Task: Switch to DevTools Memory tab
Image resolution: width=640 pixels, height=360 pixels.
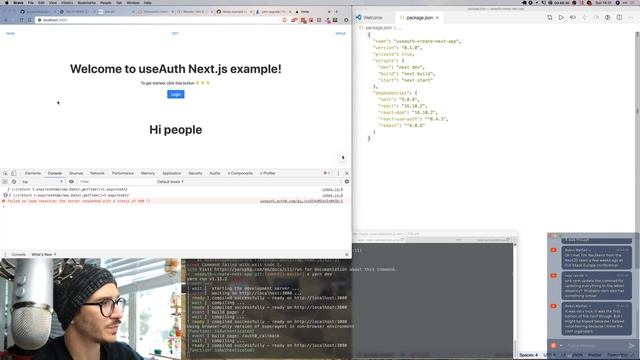Action: 148,173
